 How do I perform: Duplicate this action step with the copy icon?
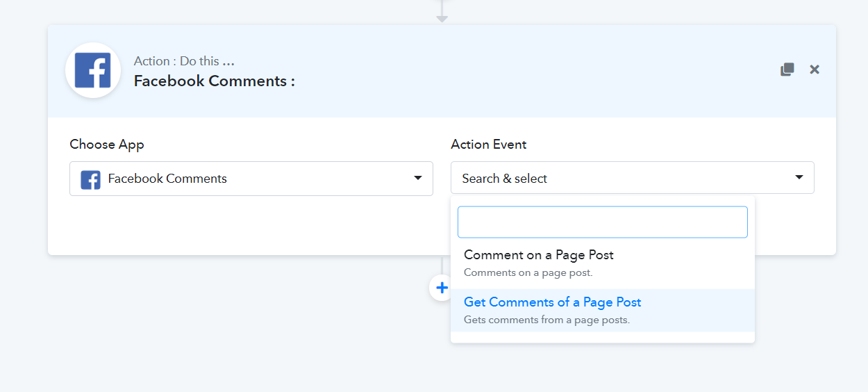point(787,70)
